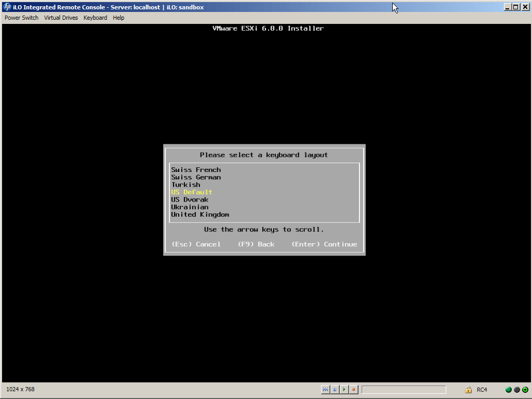Click the green play button

[x=344, y=389]
